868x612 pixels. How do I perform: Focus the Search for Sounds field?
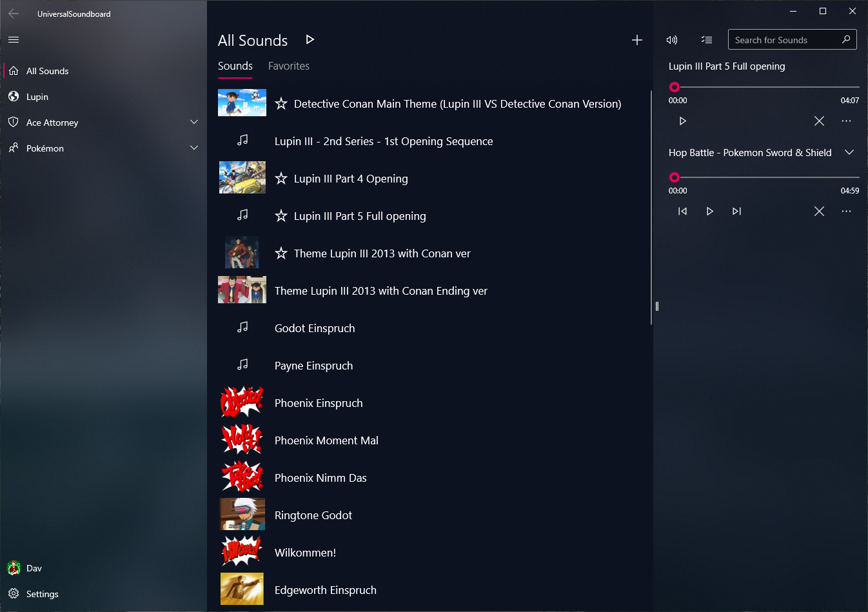(793, 40)
